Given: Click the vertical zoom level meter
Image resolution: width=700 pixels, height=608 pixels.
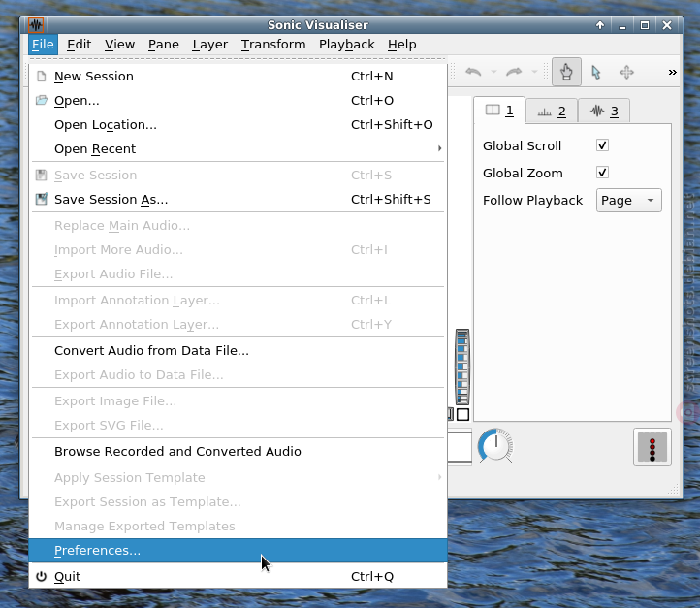Looking at the screenshot, I should 462,367.
